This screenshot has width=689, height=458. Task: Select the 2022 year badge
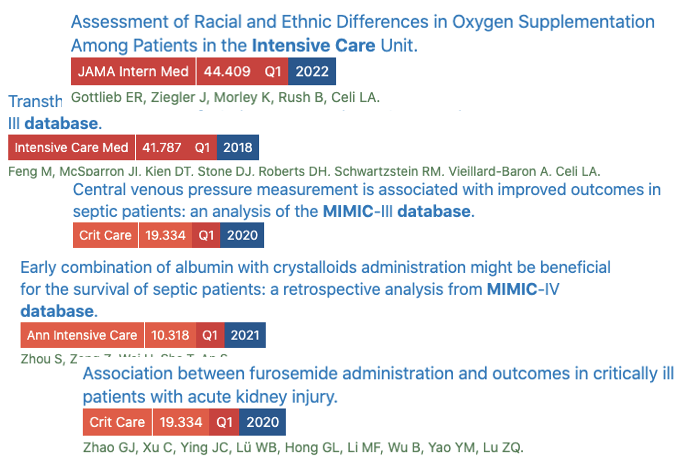[x=312, y=72]
